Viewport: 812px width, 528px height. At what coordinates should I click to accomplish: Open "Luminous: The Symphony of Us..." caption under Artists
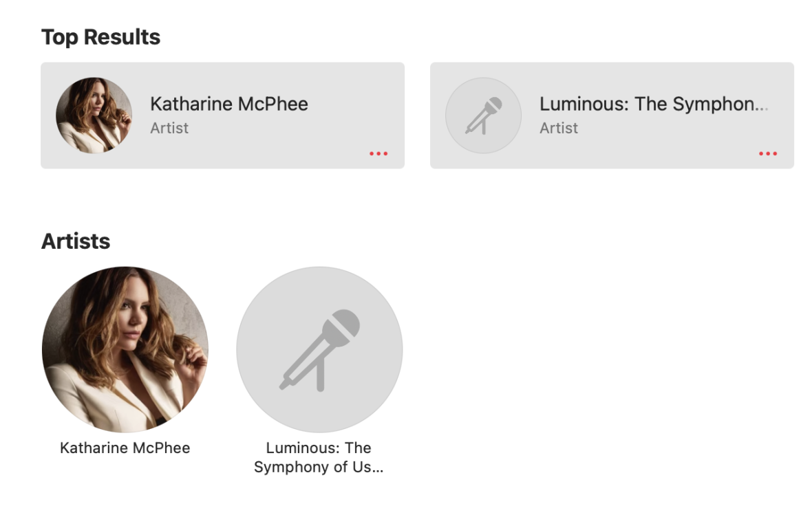(x=319, y=458)
